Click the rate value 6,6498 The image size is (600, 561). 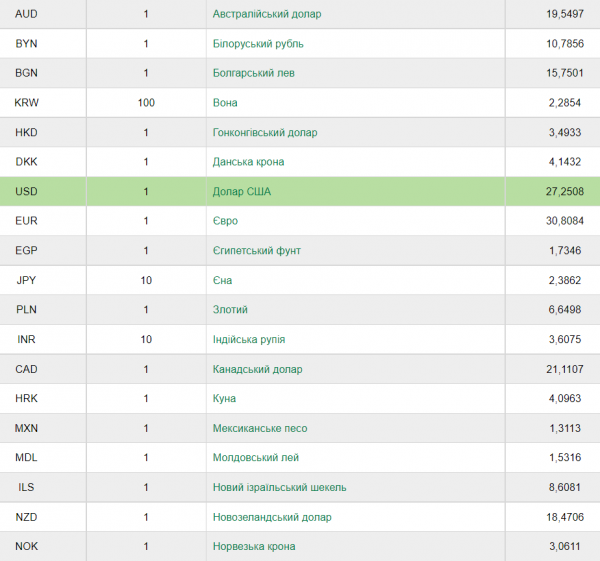point(565,310)
